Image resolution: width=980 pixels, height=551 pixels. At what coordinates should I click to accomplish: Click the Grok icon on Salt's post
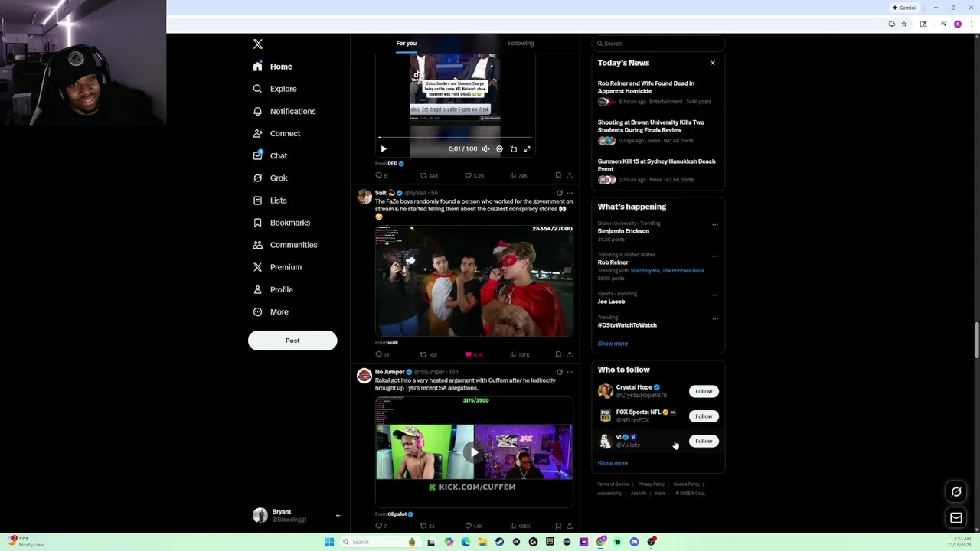[x=559, y=193]
